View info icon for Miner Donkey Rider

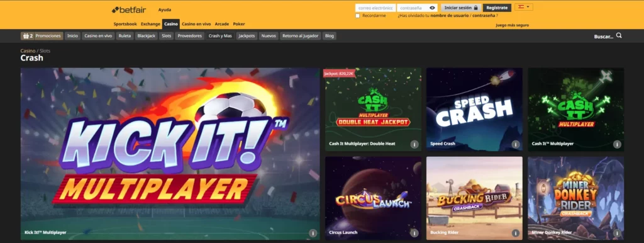tap(617, 233)
